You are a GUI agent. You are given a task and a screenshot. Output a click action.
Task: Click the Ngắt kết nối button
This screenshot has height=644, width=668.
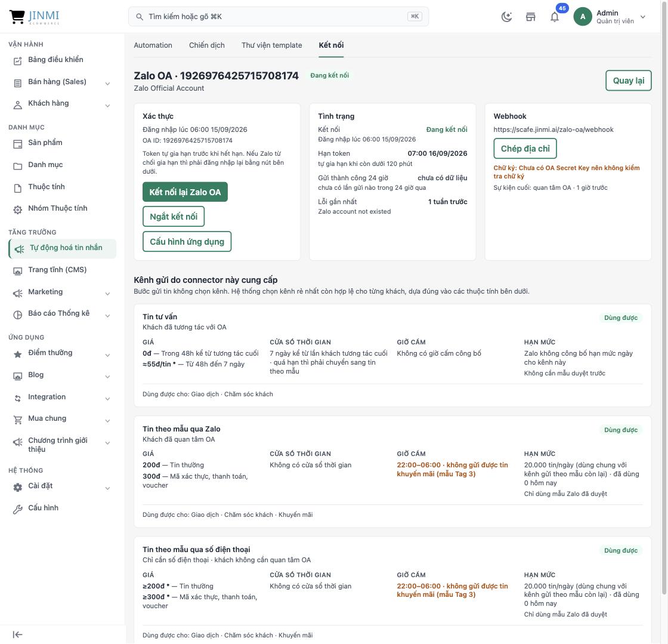[x=174, y=217]
